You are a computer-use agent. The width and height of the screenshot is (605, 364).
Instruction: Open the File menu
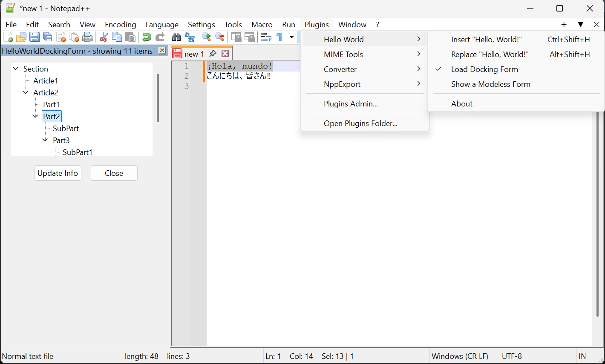click(x=11, y=25)
